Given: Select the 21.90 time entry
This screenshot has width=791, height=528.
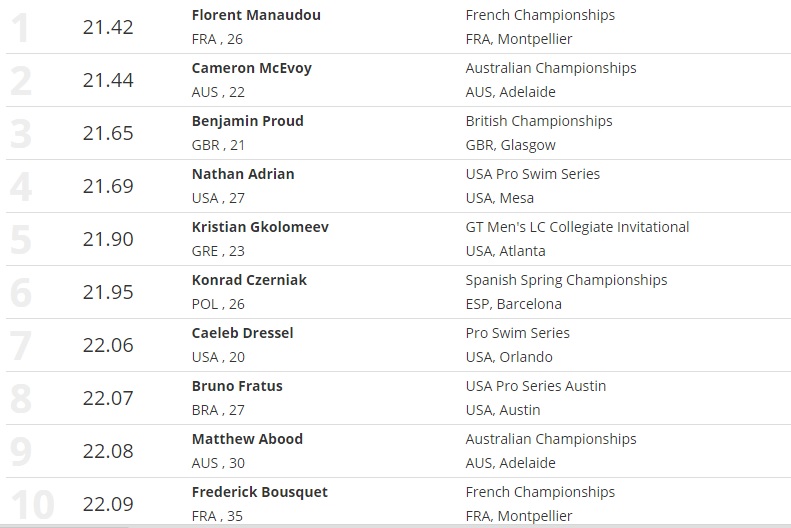Looking at the screenshot, I should point(108,239).
